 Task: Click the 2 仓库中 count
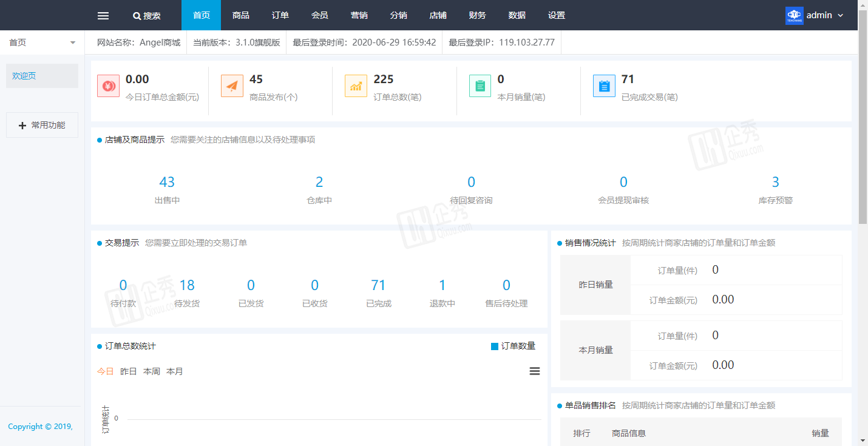point(319,182)
